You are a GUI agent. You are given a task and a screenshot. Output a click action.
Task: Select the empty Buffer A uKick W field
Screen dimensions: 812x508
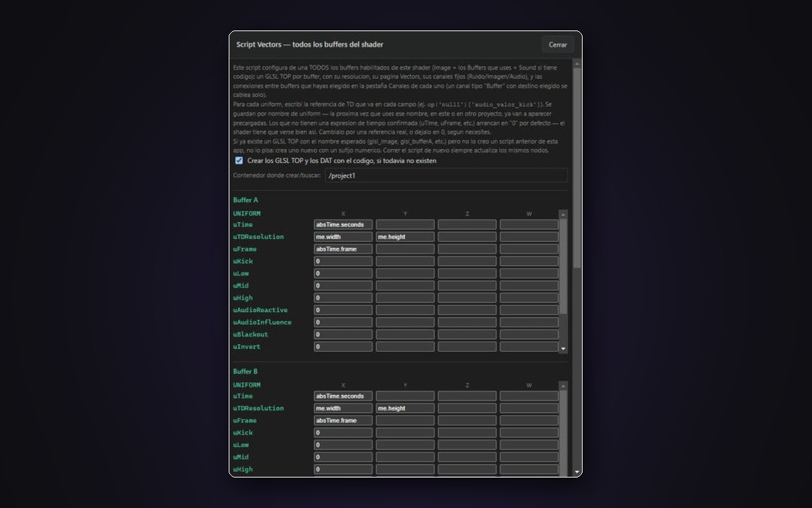pyautogui.click(x=529, y=261)
